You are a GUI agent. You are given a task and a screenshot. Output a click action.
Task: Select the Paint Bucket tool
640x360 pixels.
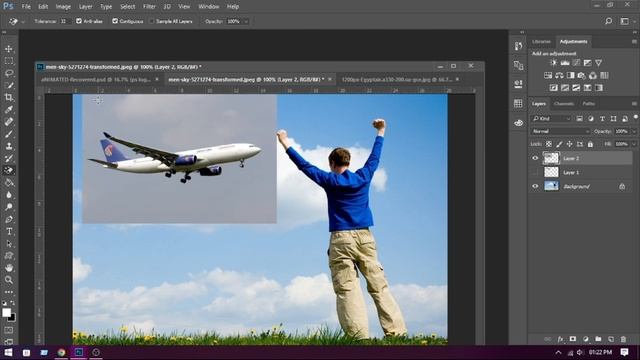(9, 182)
